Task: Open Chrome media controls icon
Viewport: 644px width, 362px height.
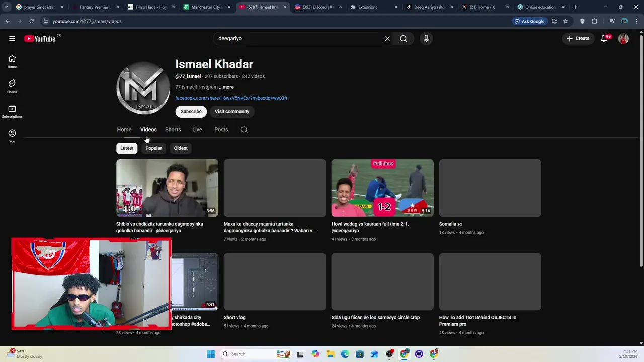Action: (612, 21)
